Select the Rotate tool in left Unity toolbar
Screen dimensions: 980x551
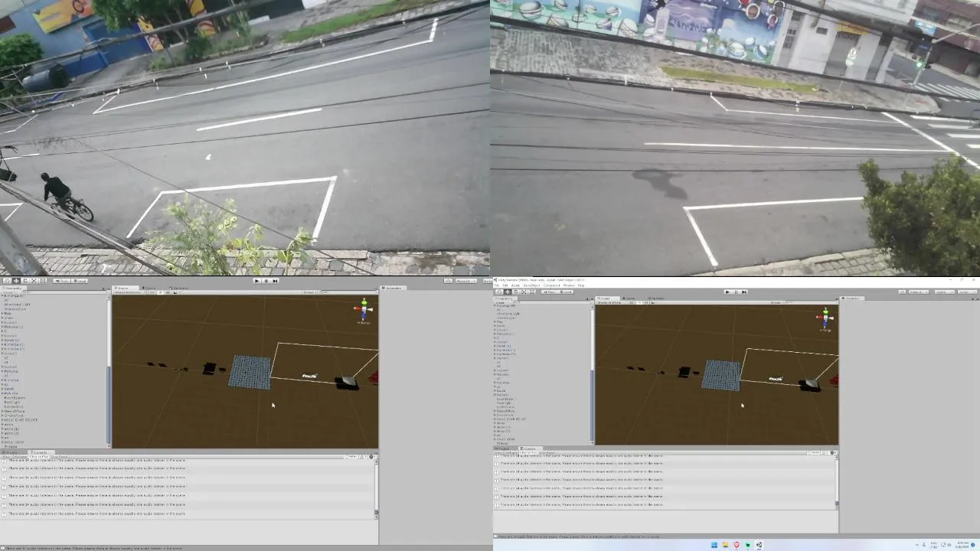pos(24,280)
